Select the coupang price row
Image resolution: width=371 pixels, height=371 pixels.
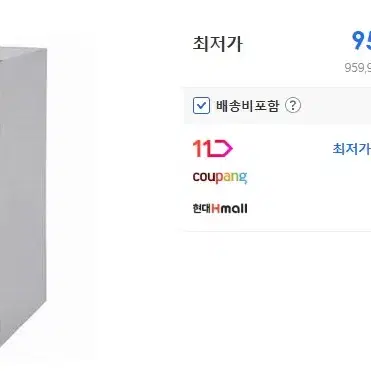pos(277,177)
